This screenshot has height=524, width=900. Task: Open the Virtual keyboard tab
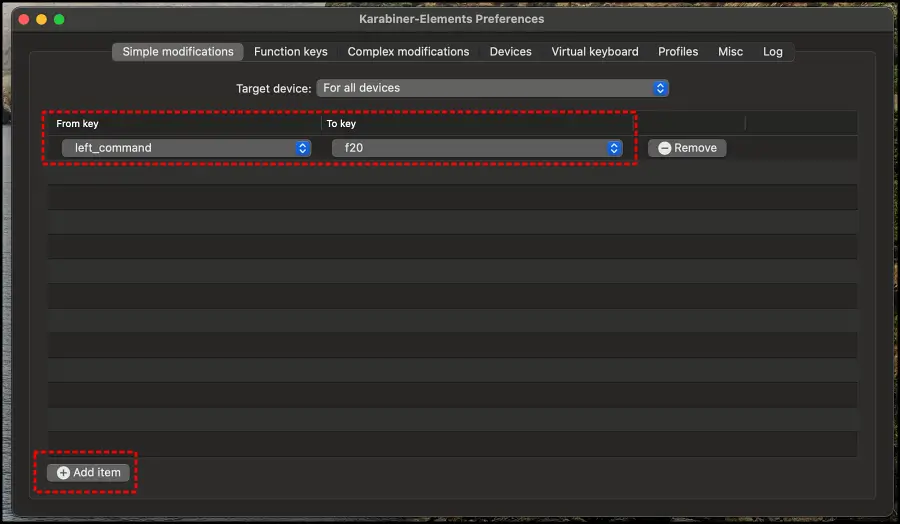click(595, 52)
